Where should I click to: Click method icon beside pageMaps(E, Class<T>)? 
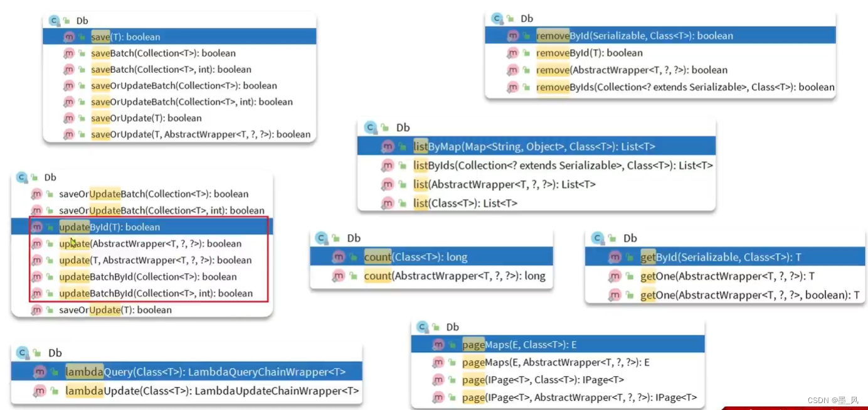(x=438, y=345)
